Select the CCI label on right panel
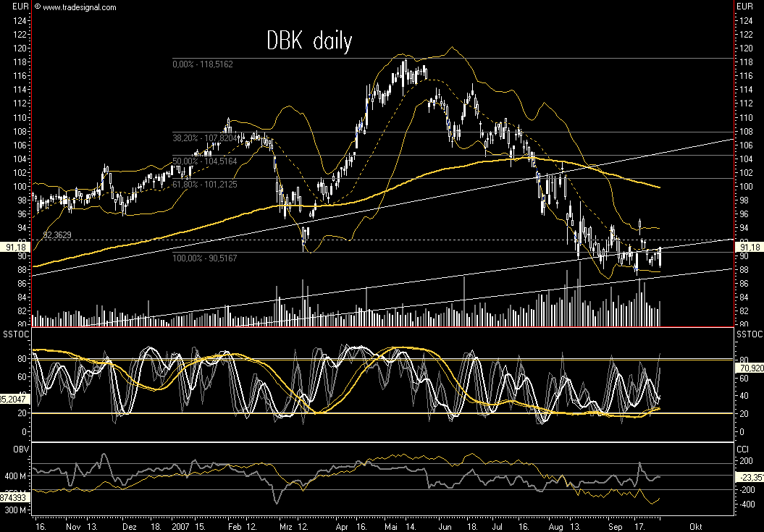Image resolution: width=764 pixels, height=532 pixels. 743,449
